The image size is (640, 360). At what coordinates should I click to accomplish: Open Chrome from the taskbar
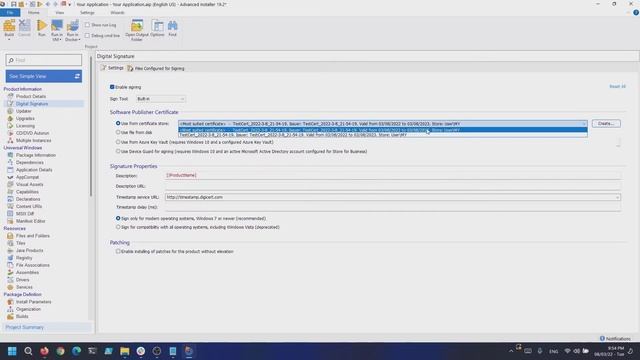tap(60, 351)
